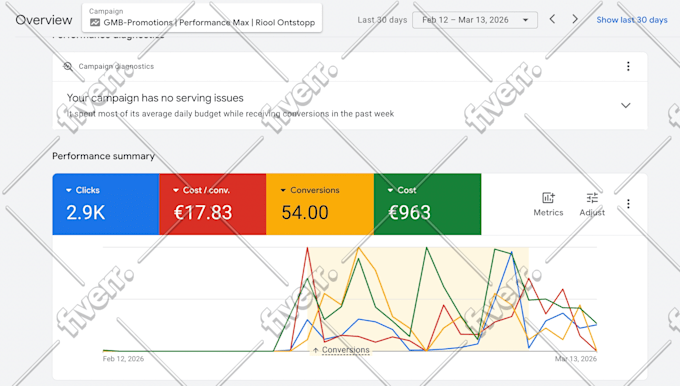Click the Last 30 days label

click(382, 20)
